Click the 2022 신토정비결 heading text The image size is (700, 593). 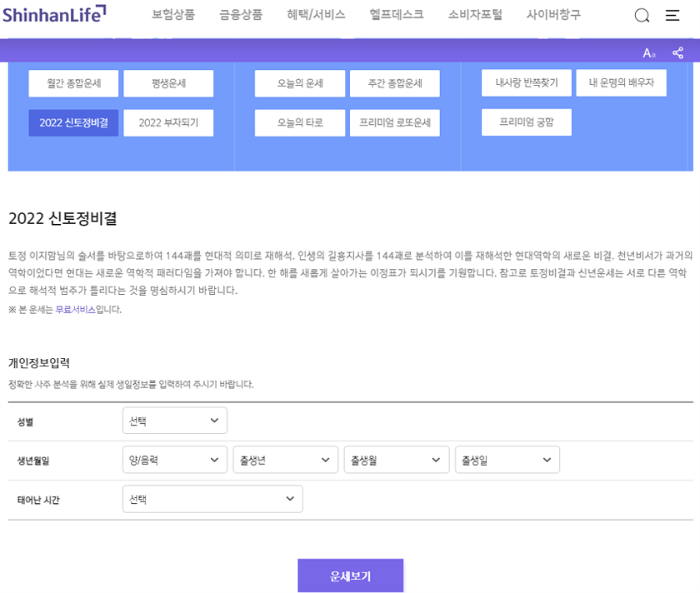pyautogui.click(x=62, y=219)
